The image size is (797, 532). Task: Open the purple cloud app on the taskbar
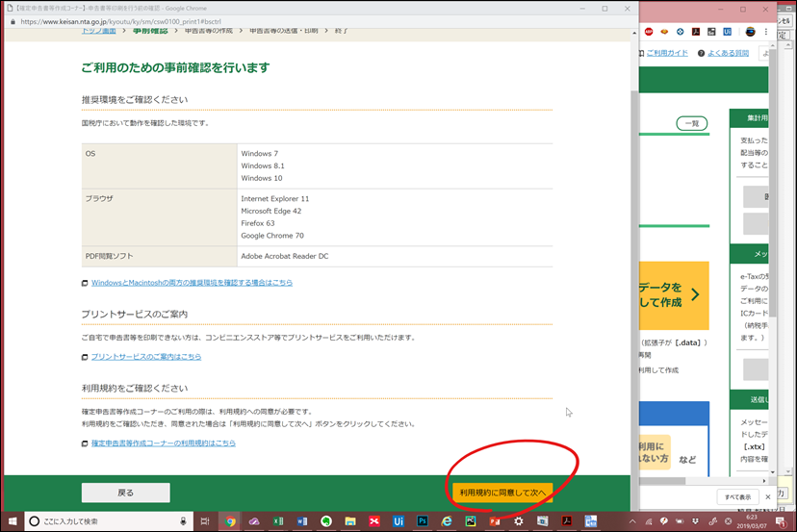point(254,520)
